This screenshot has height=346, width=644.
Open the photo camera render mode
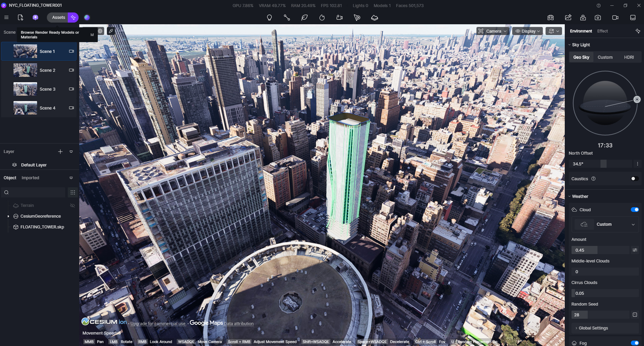tap(598, 18)
